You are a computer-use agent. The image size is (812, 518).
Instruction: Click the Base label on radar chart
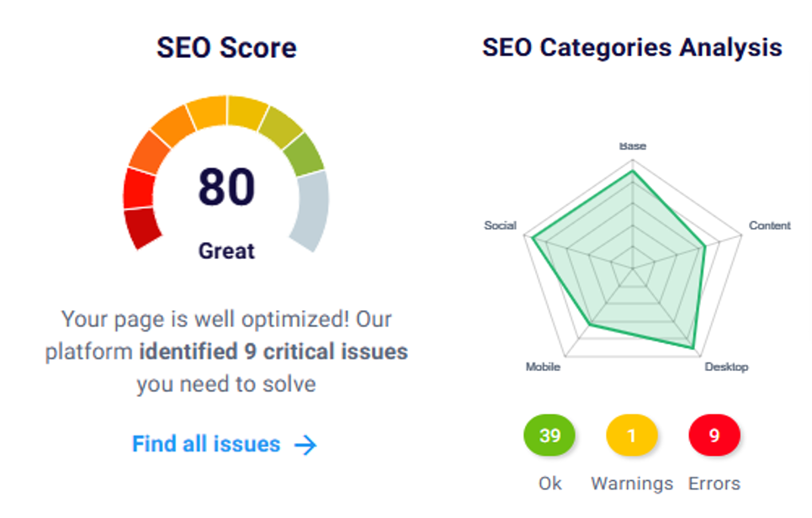pos(633,145)
